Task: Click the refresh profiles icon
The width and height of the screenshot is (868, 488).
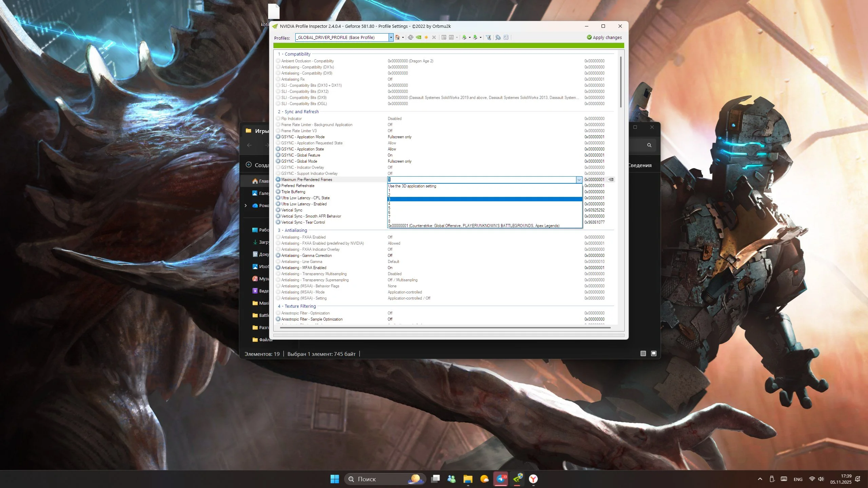Action: 410,37
